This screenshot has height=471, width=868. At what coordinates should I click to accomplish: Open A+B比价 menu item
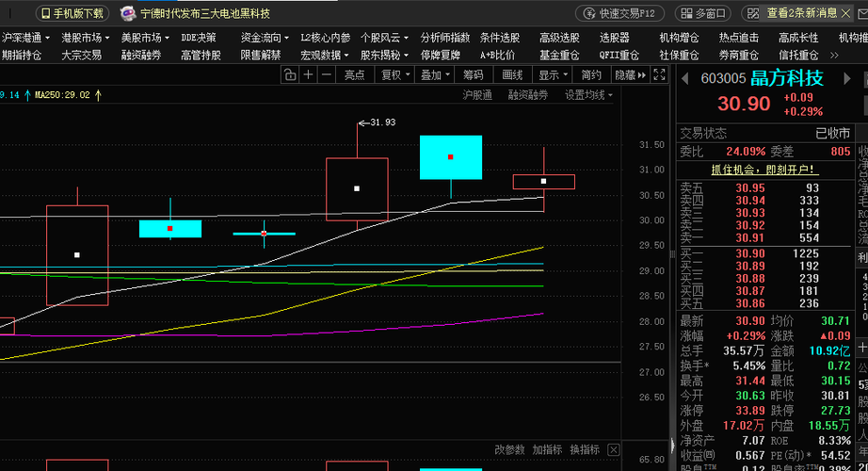(498, 56)
